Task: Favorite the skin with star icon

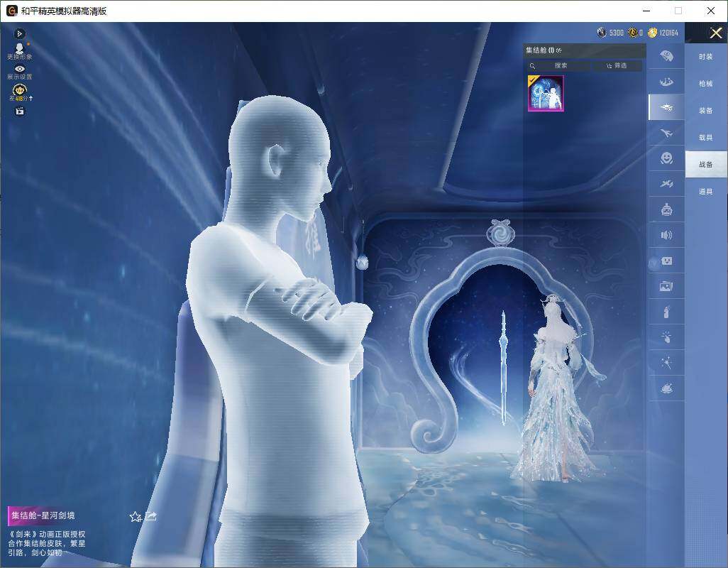Action: [135, 516]
